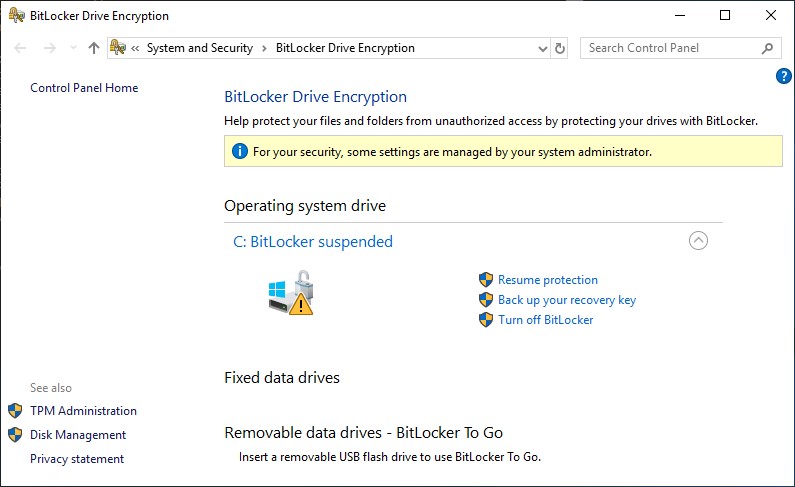The width and height of the screenshot is (795, 487).
Task: Click the search magnifier icon
Action: (767, 48)
